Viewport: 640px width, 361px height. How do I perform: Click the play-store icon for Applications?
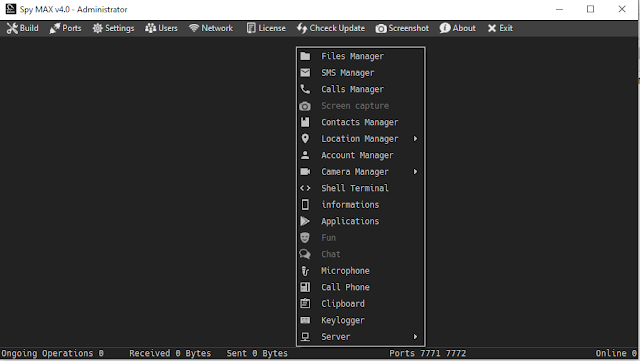click(305, 221)
